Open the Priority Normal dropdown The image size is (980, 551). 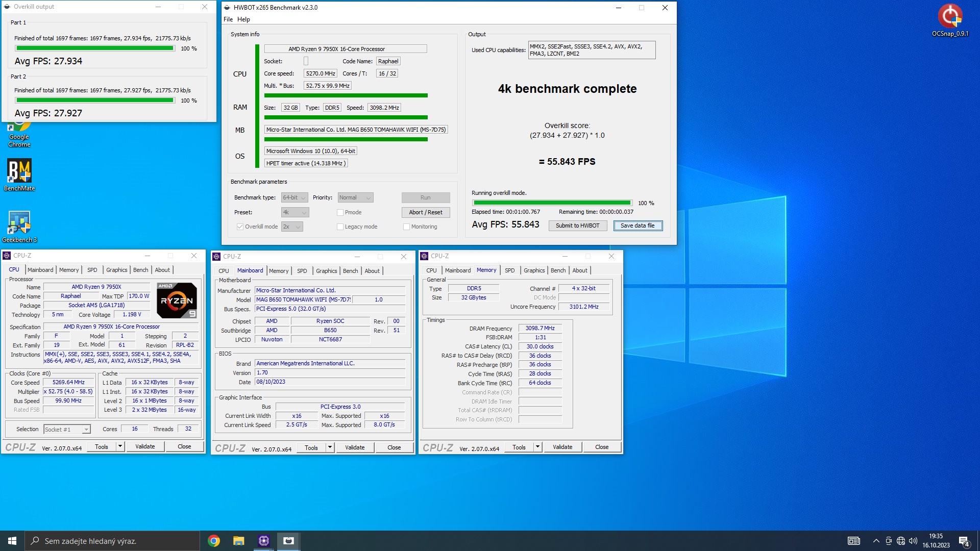click(356, 197)
